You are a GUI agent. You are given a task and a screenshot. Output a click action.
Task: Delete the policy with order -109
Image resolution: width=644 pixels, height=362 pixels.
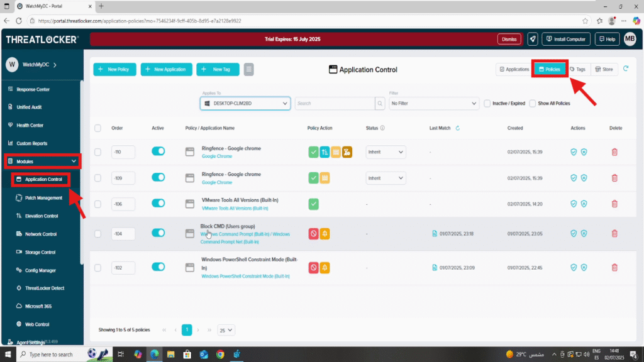tap(614, 178)
